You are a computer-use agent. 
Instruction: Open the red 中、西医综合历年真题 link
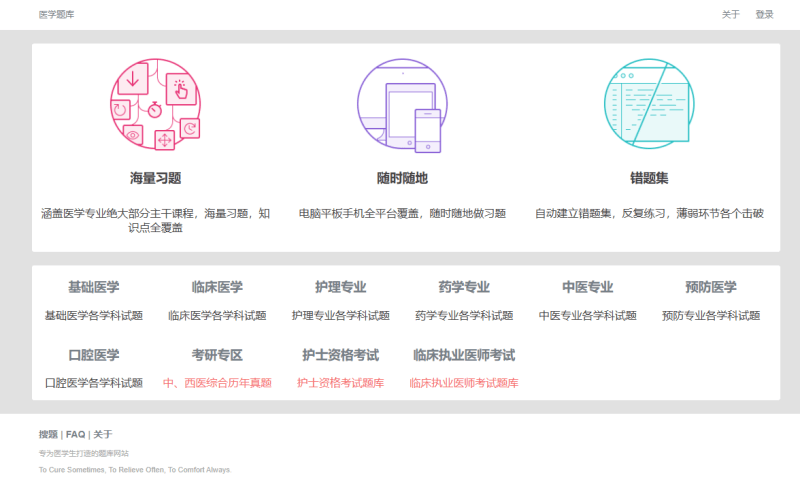pyautogui.click(x=217, y=383)
